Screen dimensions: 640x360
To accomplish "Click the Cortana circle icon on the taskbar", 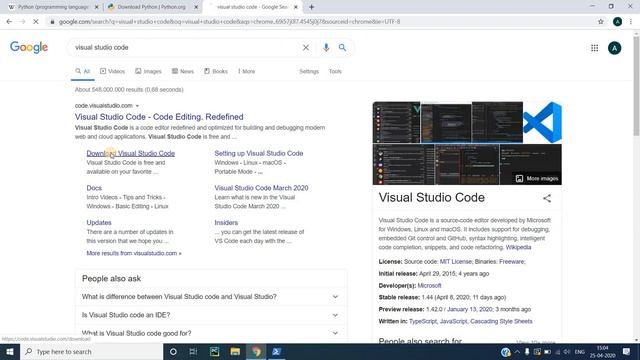I will click(173, 351).
